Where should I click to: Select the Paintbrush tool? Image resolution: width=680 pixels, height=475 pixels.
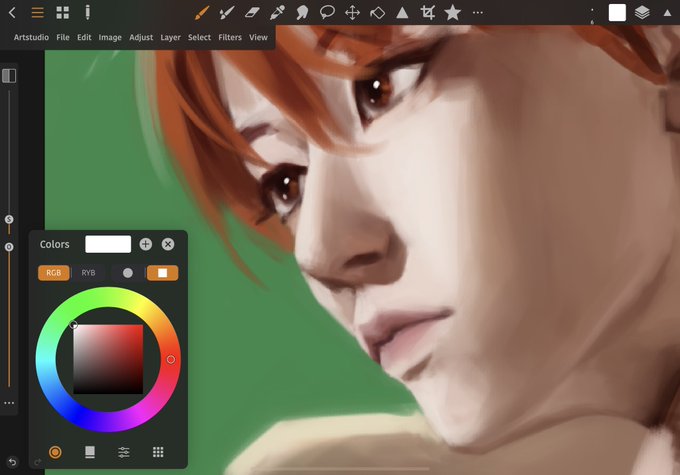coord(202,13)
